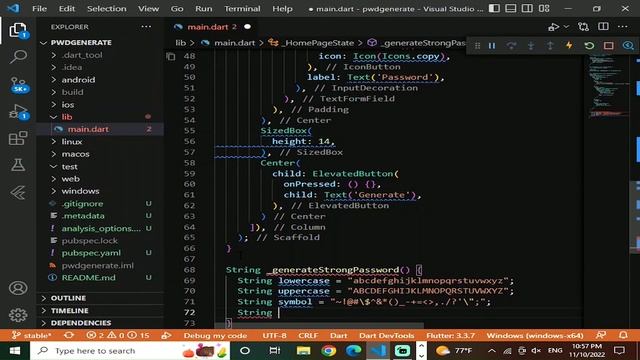Select Windows (windows-x64) device in status bar

click(x=535, y=336)
